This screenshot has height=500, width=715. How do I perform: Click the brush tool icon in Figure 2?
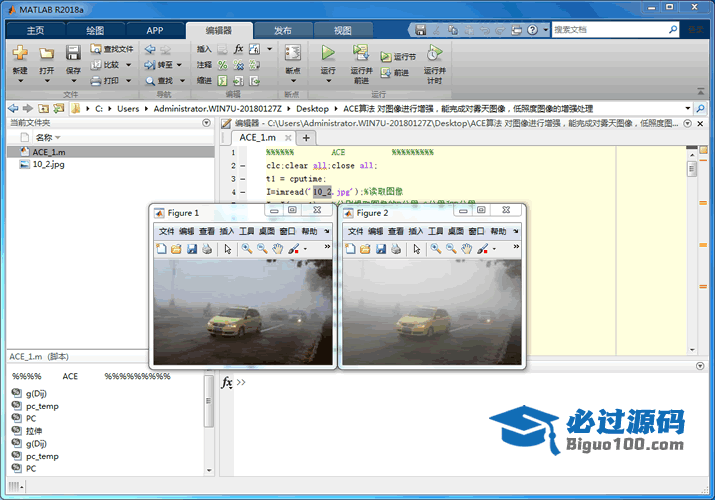[x=482, y=248]
